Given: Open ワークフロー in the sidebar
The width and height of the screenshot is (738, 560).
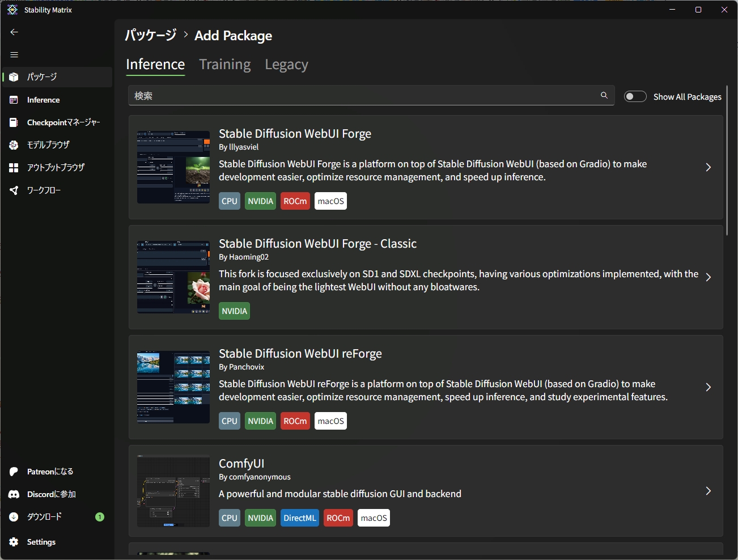Looking at the screenshot, I should tap(57, 190).
